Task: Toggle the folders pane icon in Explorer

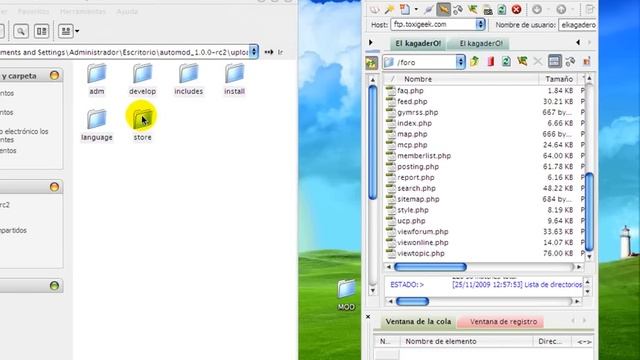Action: click(x=41, y=31)
